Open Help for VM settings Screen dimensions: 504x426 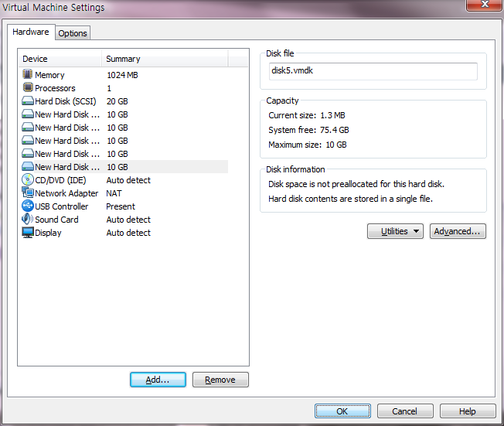pos(468,411)
